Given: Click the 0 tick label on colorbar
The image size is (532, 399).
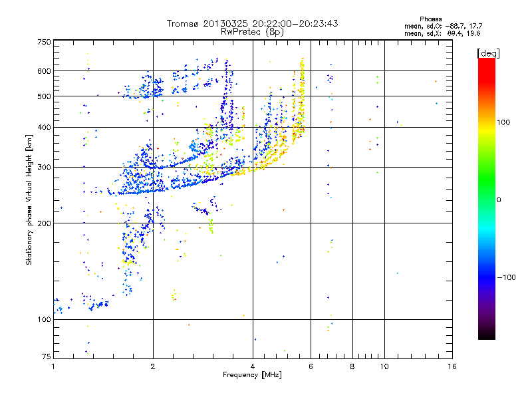Looking at the screenshot, I should coord(500,199).
